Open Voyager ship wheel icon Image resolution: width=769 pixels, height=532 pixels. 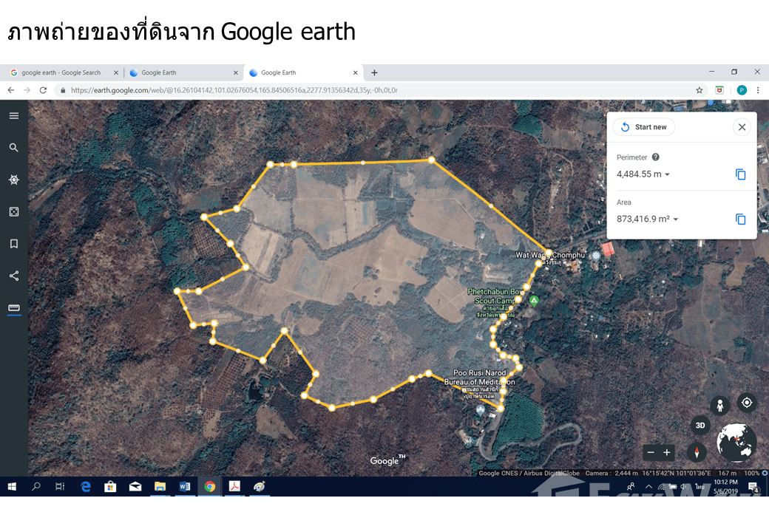(x=13, y=180)
